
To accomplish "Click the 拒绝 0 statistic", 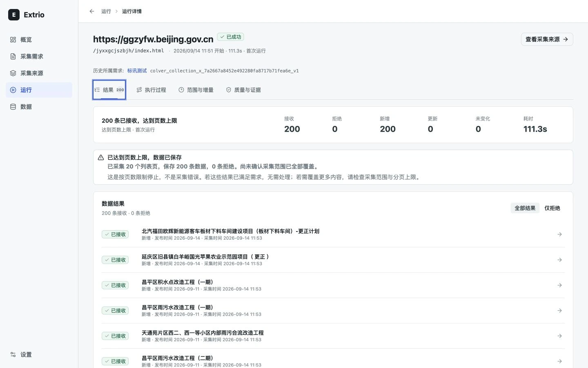I will [x=337, y=125].
